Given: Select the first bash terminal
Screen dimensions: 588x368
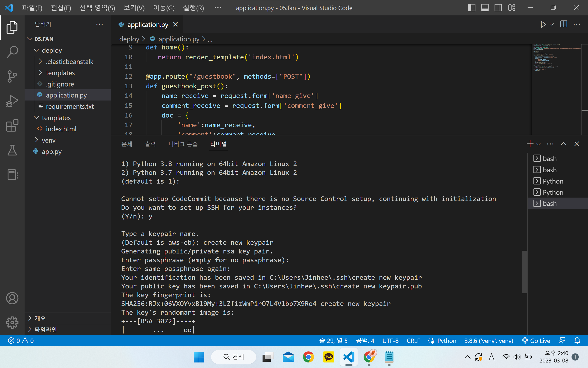Looking at the screenshot, I should [x=558, y=158].
